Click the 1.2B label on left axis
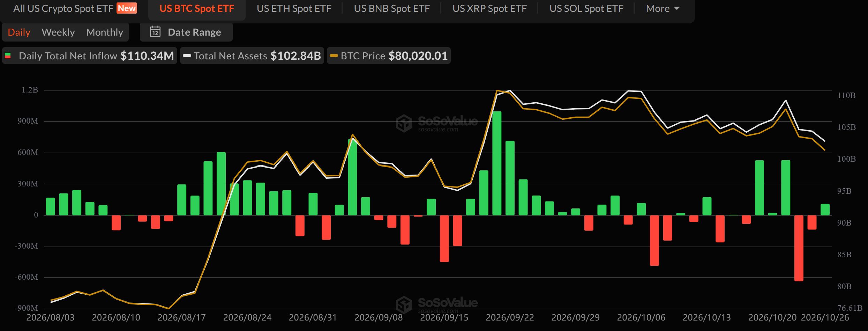Viewport: 868px width, 331px height. [30, 90]
